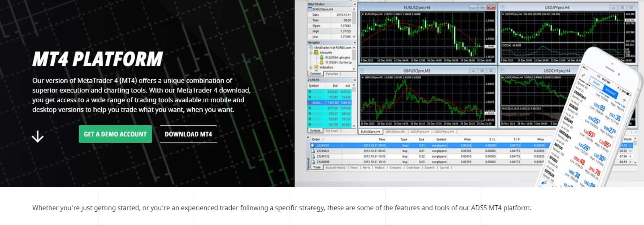Screen dimensions: 644x225
Task: Open the Company tab in Terminal
Action: point(395,167)
